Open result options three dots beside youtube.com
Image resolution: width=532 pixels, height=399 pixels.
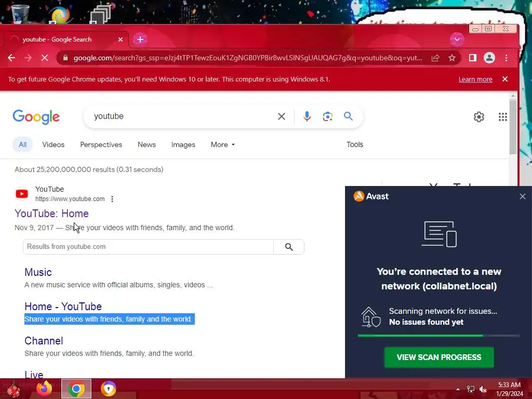(x=112, y=199)
